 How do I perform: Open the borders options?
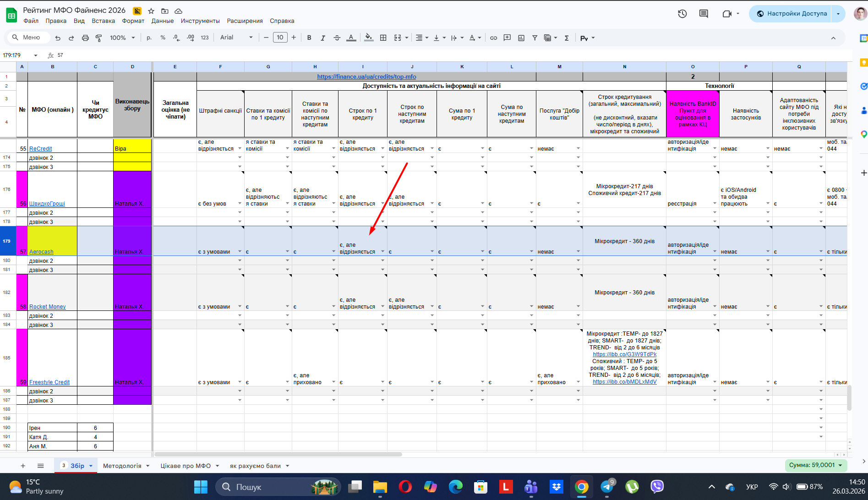(x=383, y=38)
